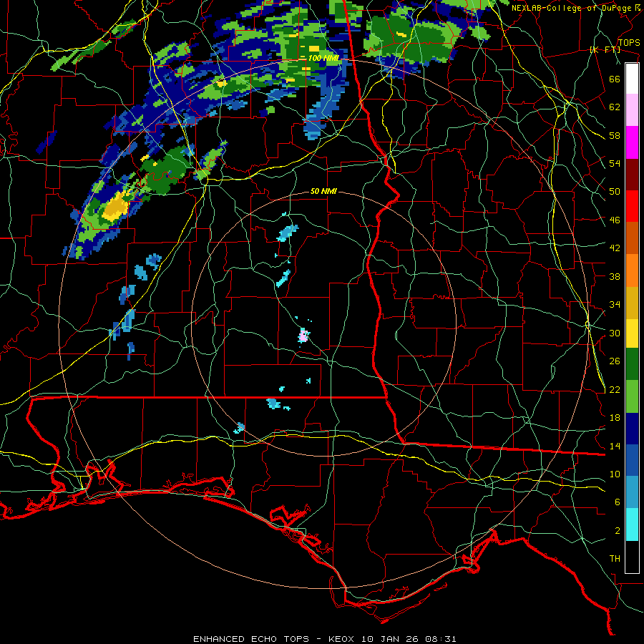The image size is (644, 644).
Task: Select the "54" scale label
Action: click(615, 163)
